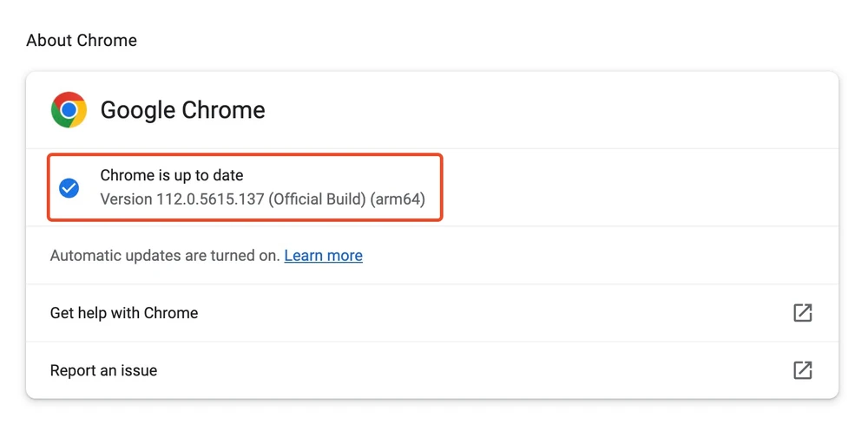This screenshot has width=868, height=424.
Task: Click the Google Chrome title text
Action: [182, 110]
